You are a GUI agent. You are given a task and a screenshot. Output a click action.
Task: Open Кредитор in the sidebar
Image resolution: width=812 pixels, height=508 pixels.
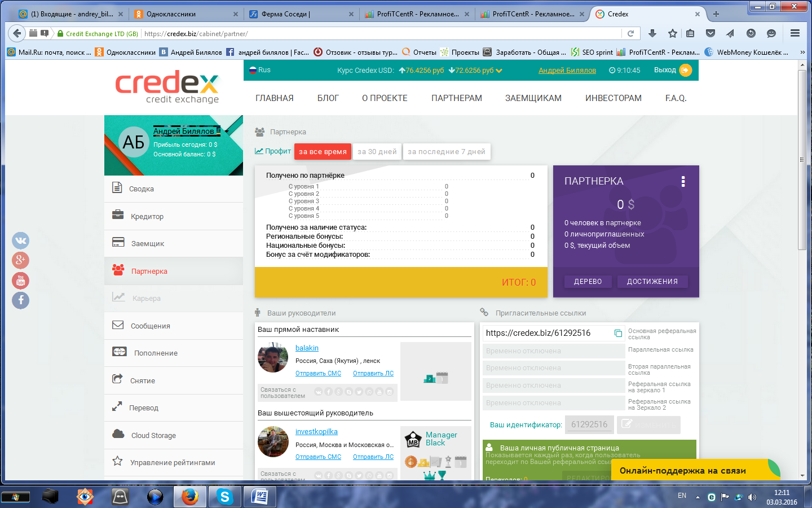pyautogui.click(x=174, y=216)
